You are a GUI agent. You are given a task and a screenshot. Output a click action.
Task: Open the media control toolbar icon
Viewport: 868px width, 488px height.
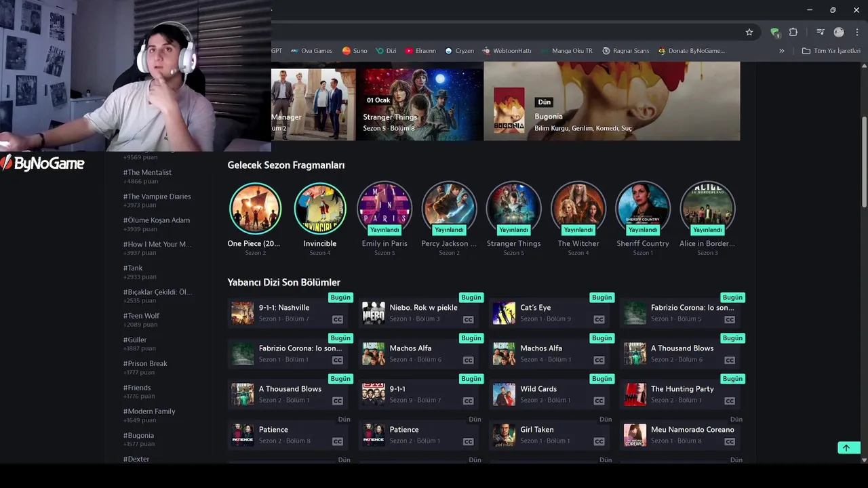coord(821,32)
